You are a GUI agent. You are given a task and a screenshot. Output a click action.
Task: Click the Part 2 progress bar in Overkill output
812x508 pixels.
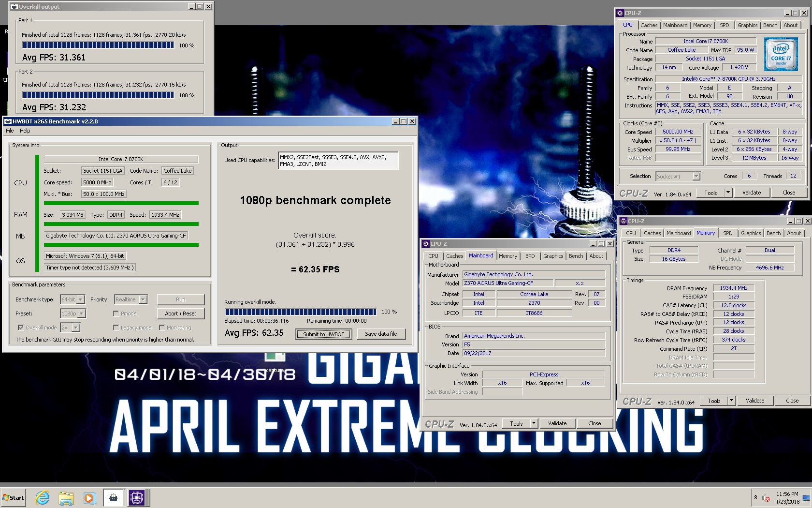click(98, 95)
